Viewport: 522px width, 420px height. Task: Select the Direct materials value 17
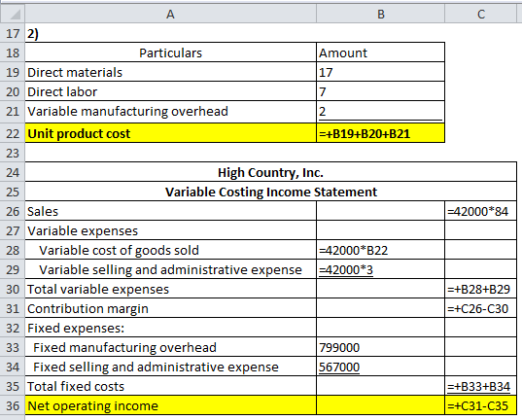(x=380, y=72)
